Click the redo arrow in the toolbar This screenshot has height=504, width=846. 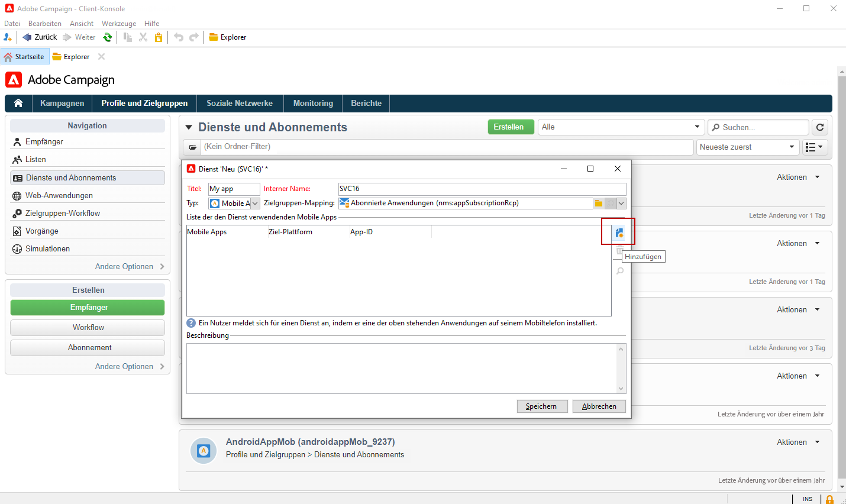click(194, 37)
